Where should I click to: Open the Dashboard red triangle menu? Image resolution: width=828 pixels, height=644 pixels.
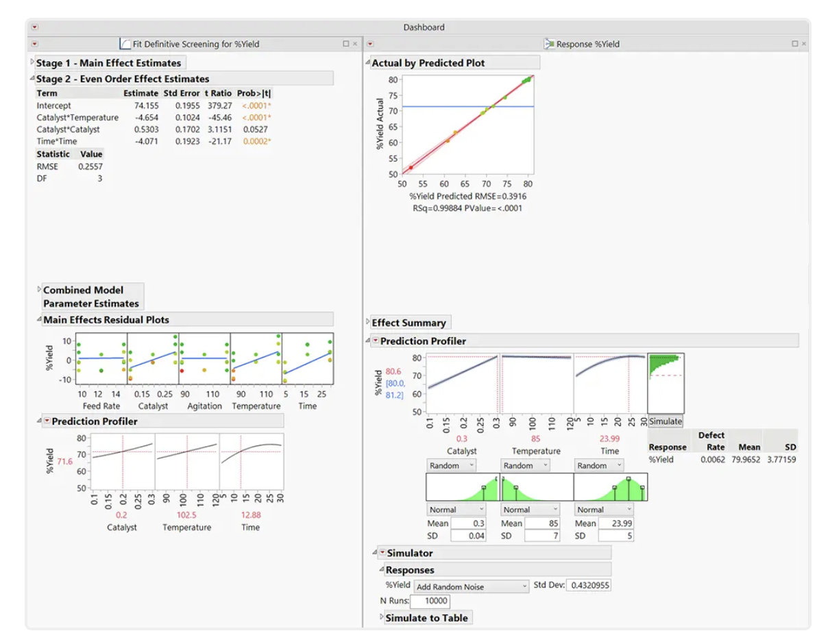[x=35, y=27]
